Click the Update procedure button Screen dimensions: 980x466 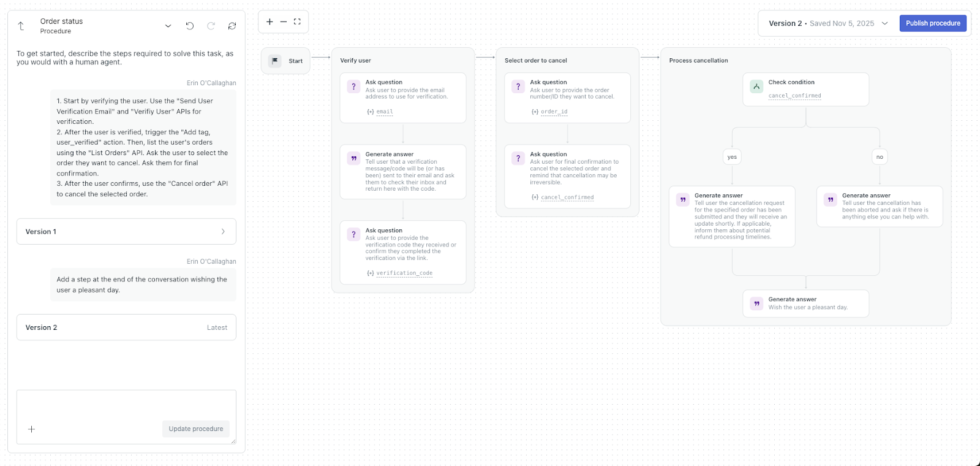tap(196, 429)
